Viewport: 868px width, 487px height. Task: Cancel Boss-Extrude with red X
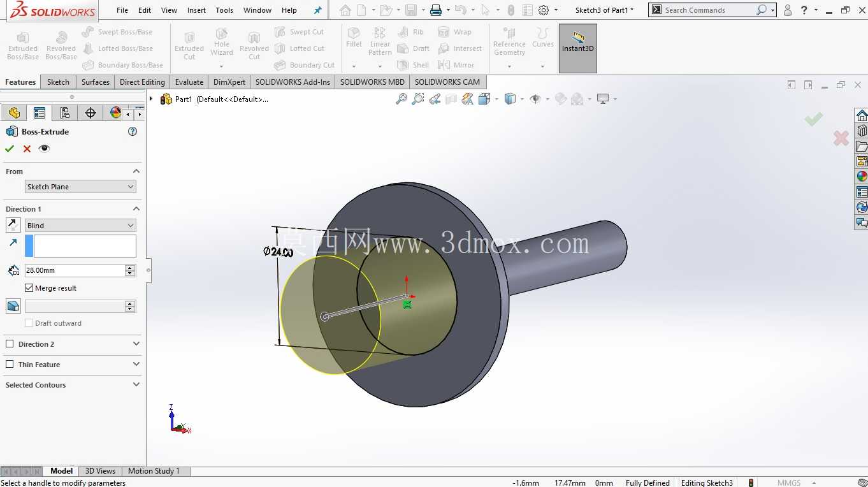click(x=27, y=149)
